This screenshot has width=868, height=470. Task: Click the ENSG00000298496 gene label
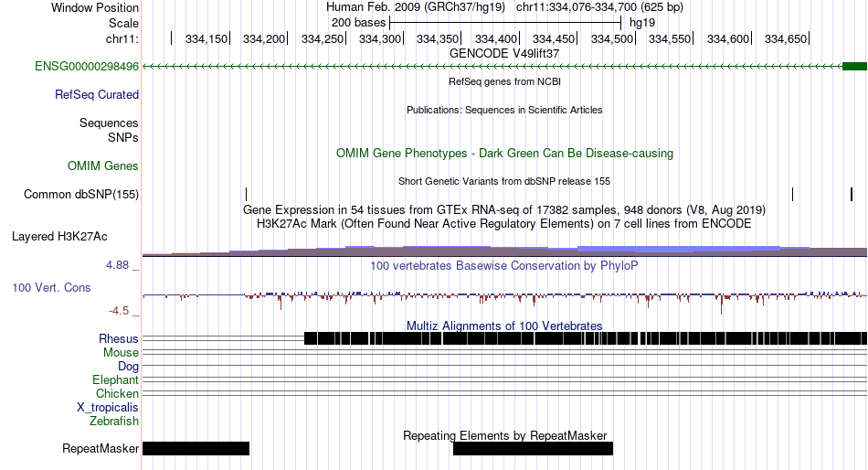pyautogui.click(x=87, y=67)
